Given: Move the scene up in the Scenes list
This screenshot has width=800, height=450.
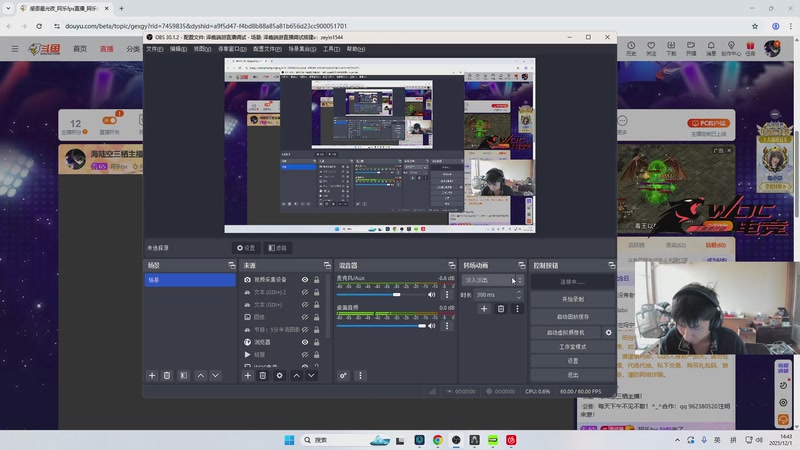Looking at the screenshot, I should pyautogui.click(x=201, y=376).
